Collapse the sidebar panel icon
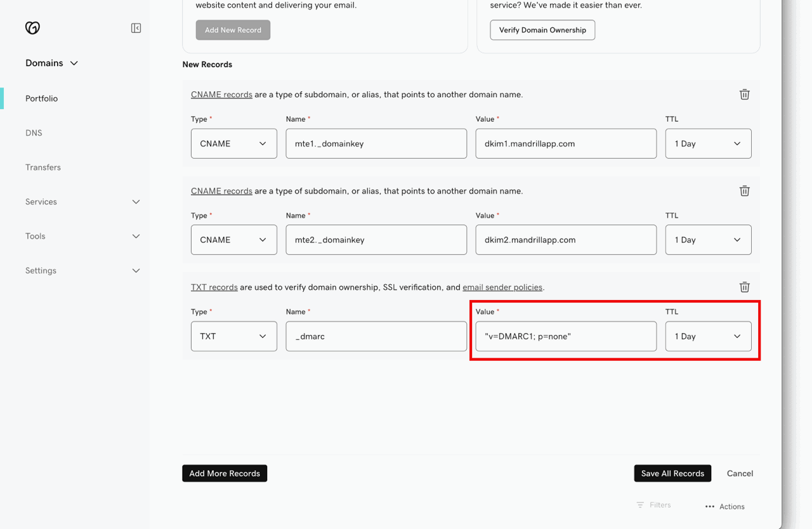Image resolution: width=812 pixels, height=529 pixels. 136,28
